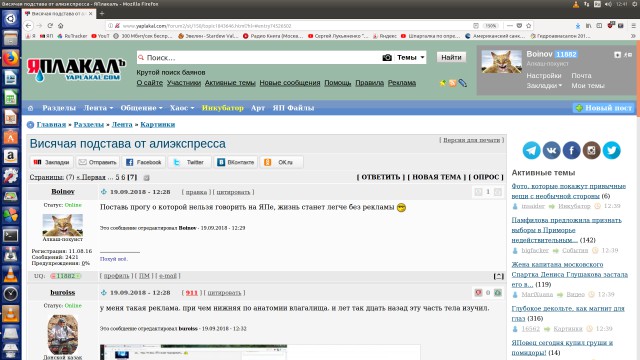
Task: Click the home icon in blue navigation bar
Action: [30, 108]
